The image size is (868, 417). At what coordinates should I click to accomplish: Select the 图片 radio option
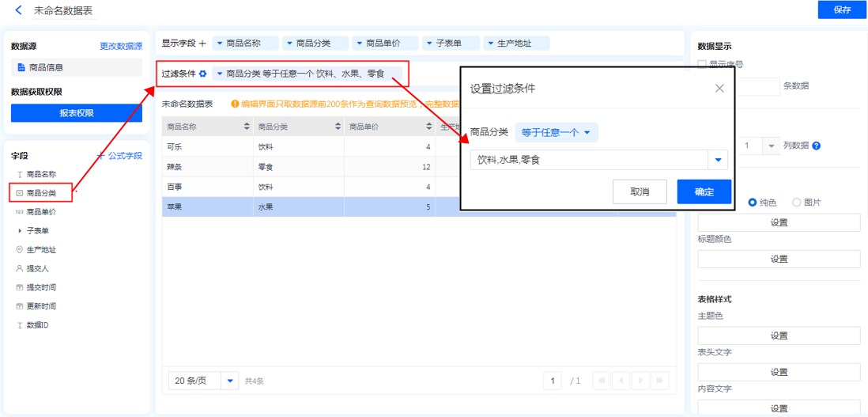pos(796,203)
